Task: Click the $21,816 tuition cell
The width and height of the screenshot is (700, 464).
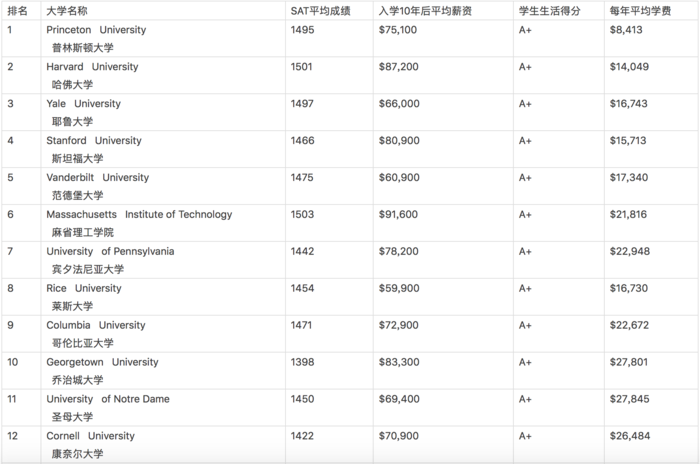Action: (x=628, y=214)
